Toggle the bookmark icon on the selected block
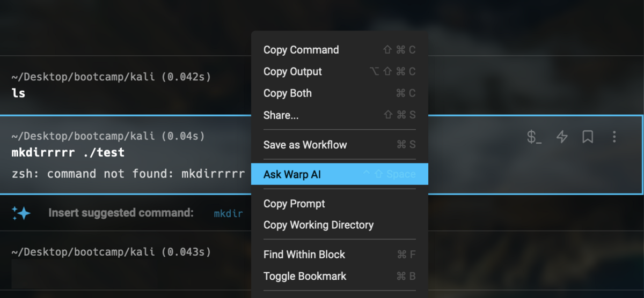The image size is (644, 298). point(588,137)
